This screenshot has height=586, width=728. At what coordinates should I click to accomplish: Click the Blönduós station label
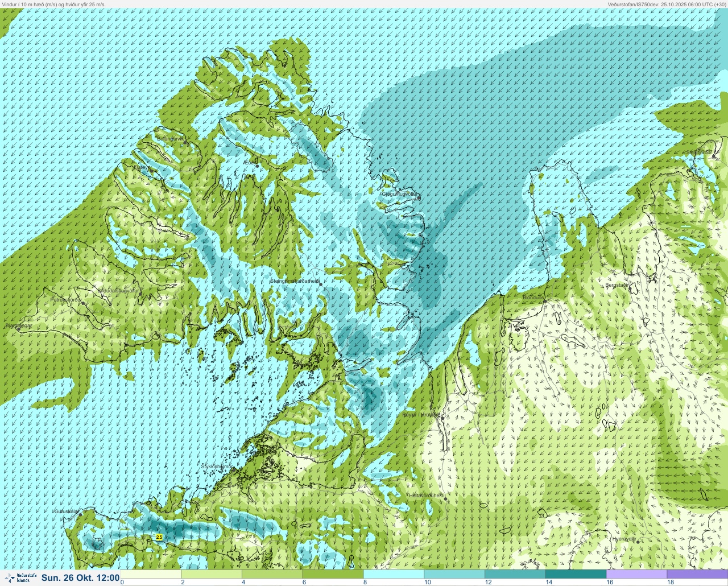pos(533,298)
